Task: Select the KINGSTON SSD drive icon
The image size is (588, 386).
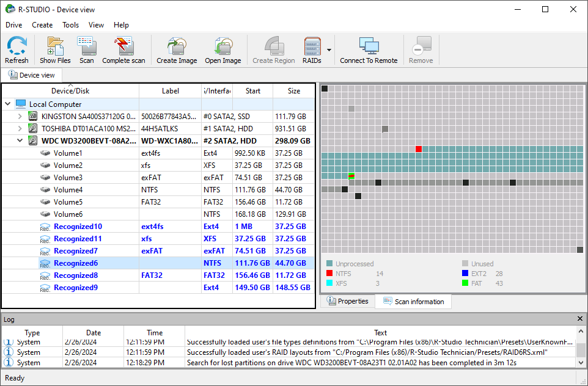Action: click(33, 116)
